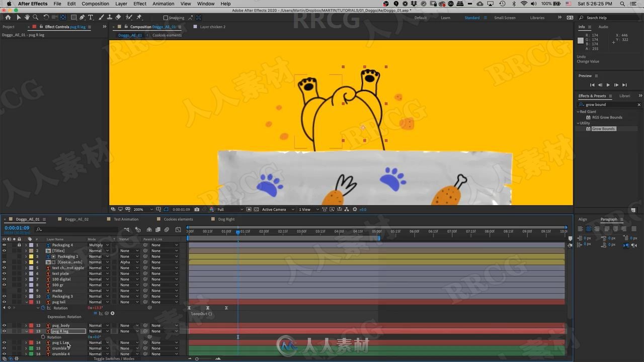The image size is (644, 362).
Task: Open the 1 View layout dropdown
Action: 308,209
